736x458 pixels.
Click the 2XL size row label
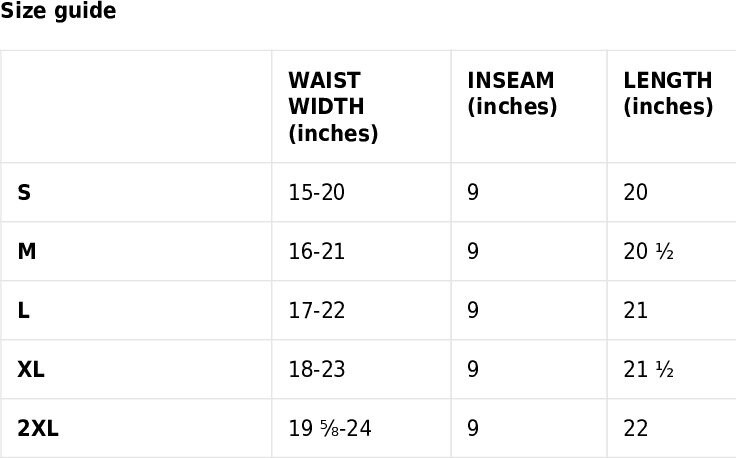(x=38, y=428)
